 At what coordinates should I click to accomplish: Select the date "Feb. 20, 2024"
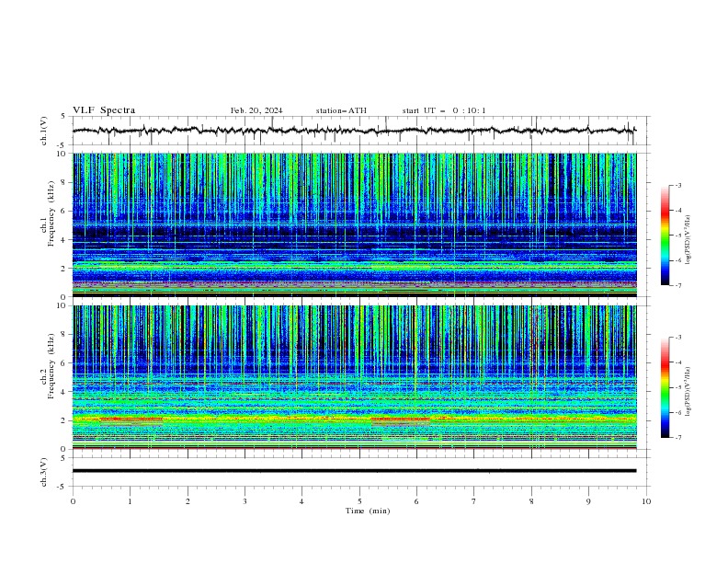[256, 110]
